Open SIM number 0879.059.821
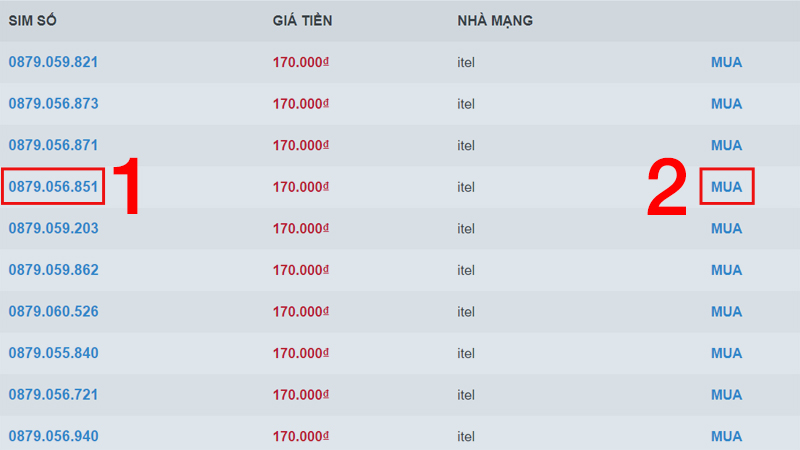Screen dimensions: 800x450 tap(53, 62)
